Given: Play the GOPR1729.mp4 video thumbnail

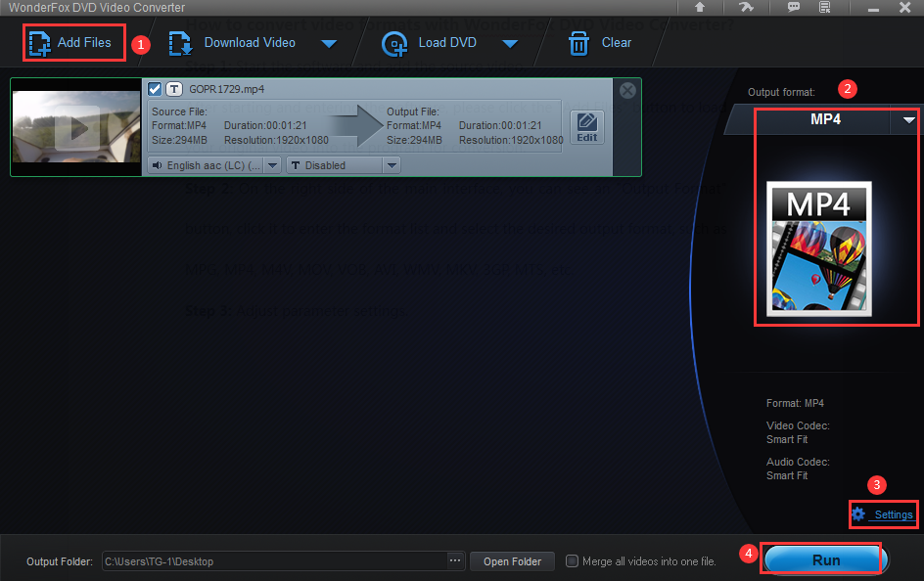Looking at the screenshot, I should click(77, 128).
